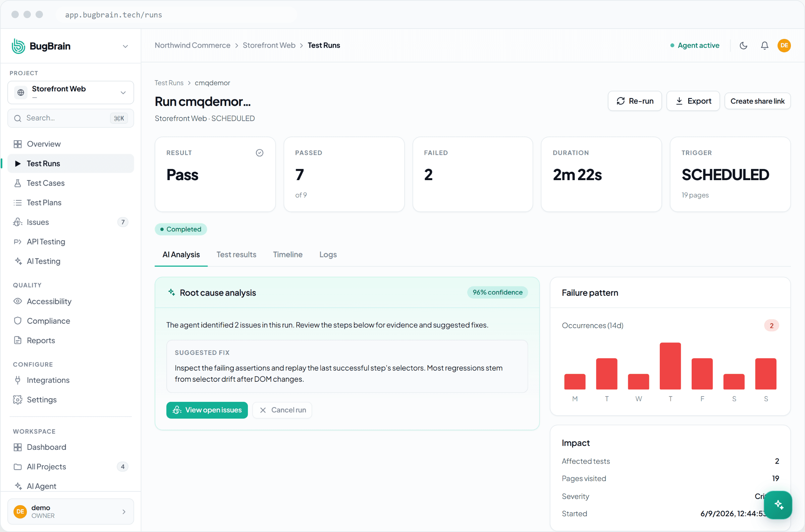This screenshot has width=805, height=532.
Task: Open the Storefront Web project dropdown
Action: click(x=70, y=92)
